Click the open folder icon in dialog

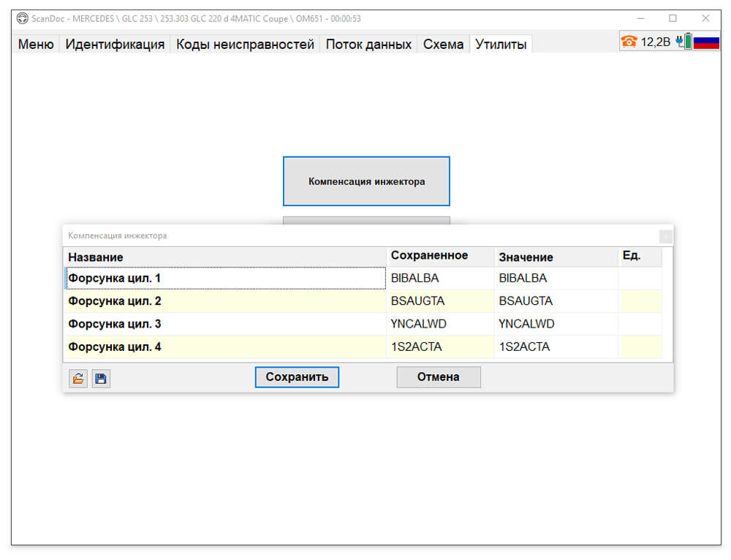click(78, 378)
